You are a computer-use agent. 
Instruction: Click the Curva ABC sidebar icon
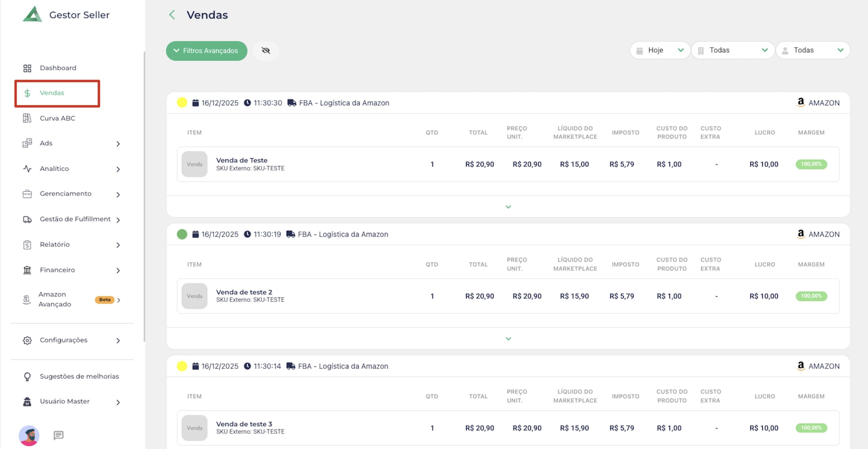pyautogui.click(x=27, y=118)
